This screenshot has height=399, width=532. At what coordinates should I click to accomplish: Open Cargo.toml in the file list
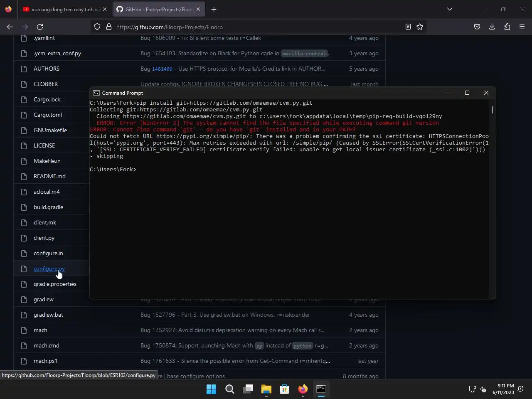coord(48,115)
